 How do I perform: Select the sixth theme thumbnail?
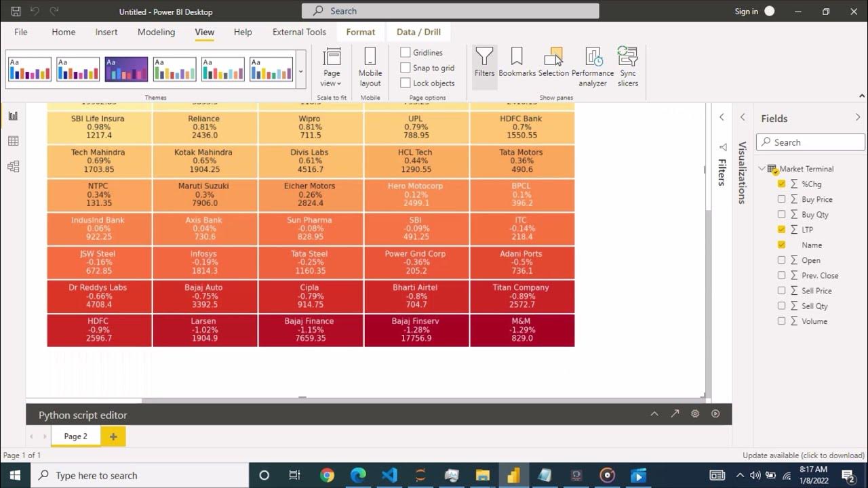pos(271,69)
